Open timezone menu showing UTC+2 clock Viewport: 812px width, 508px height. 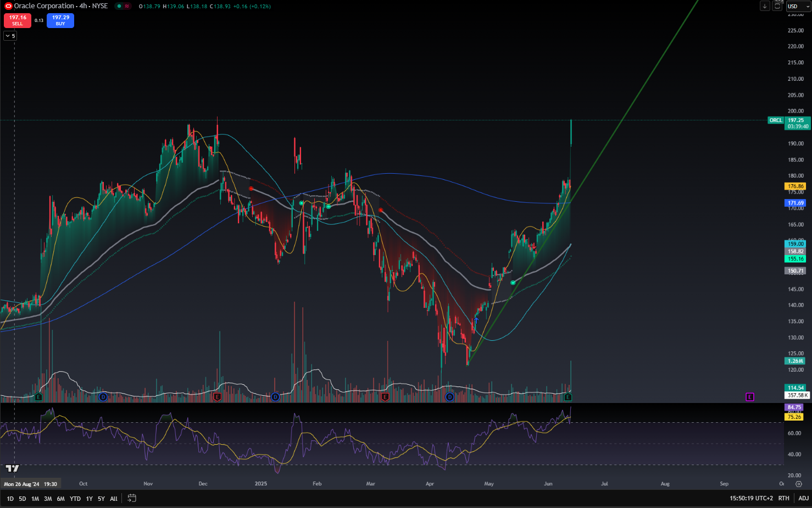click(x=751, y=498)
